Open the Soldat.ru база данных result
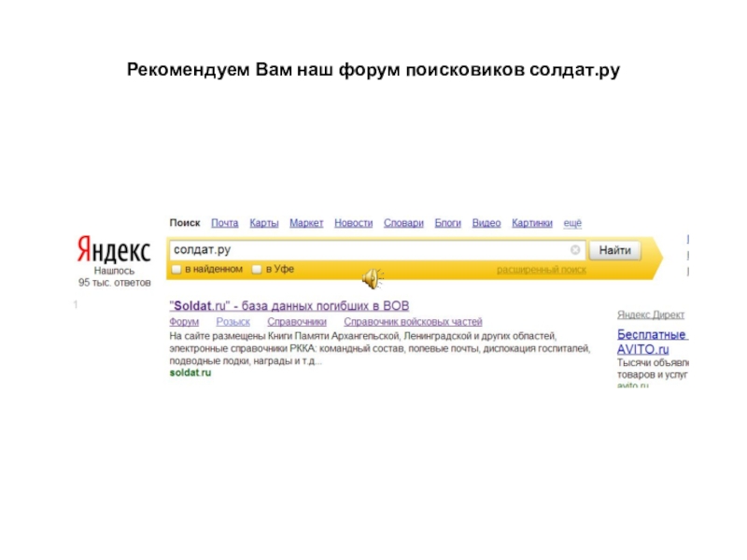The width and height of the screenshot is (747, 560). (289, 306)
